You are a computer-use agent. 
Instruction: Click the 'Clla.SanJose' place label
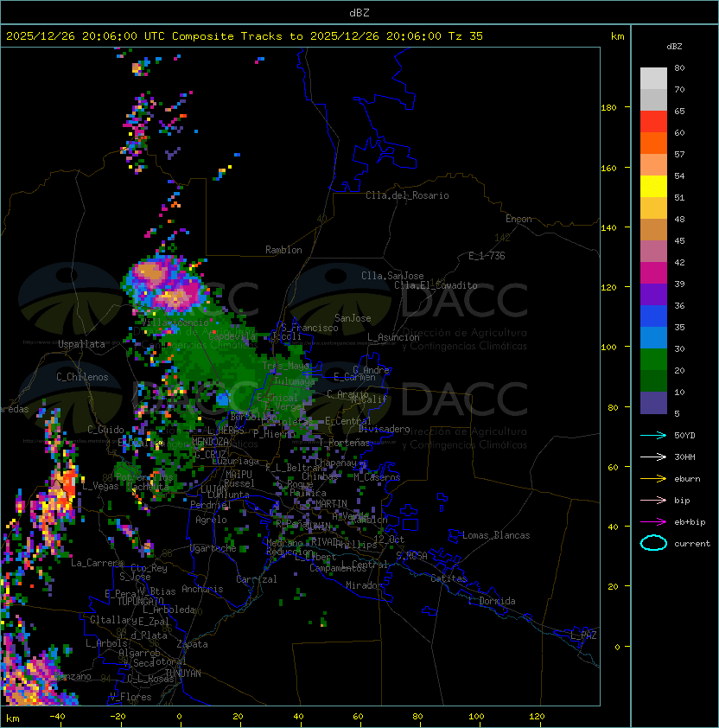(392, 276)
